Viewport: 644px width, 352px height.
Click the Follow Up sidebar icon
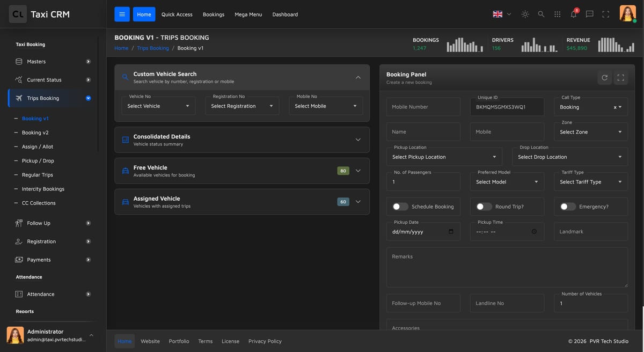[19, 223]
